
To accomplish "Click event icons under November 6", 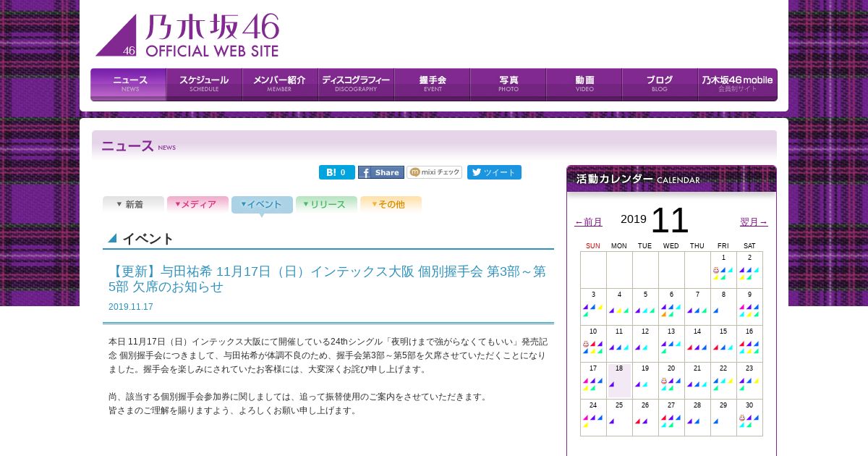I will 671,310.
